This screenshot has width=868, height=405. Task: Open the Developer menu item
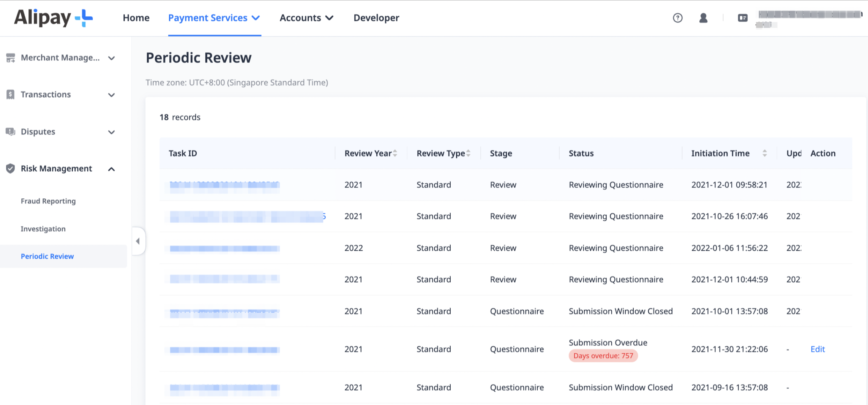click(376, 18)
